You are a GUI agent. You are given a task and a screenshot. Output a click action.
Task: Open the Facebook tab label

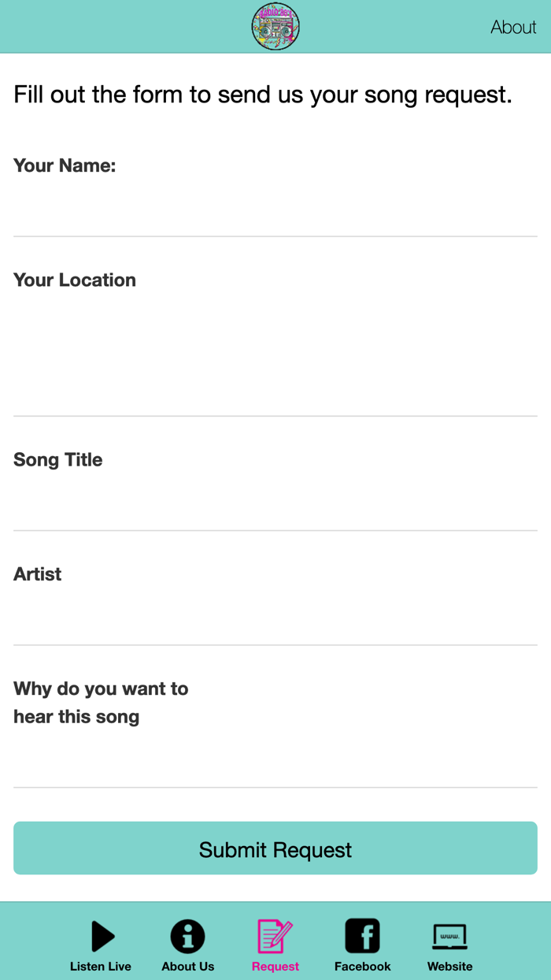[x=362, y=967]
